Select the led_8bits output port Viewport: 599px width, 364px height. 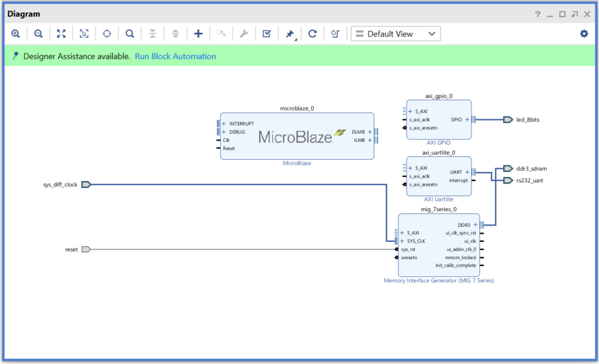click(x=508, y=120)
